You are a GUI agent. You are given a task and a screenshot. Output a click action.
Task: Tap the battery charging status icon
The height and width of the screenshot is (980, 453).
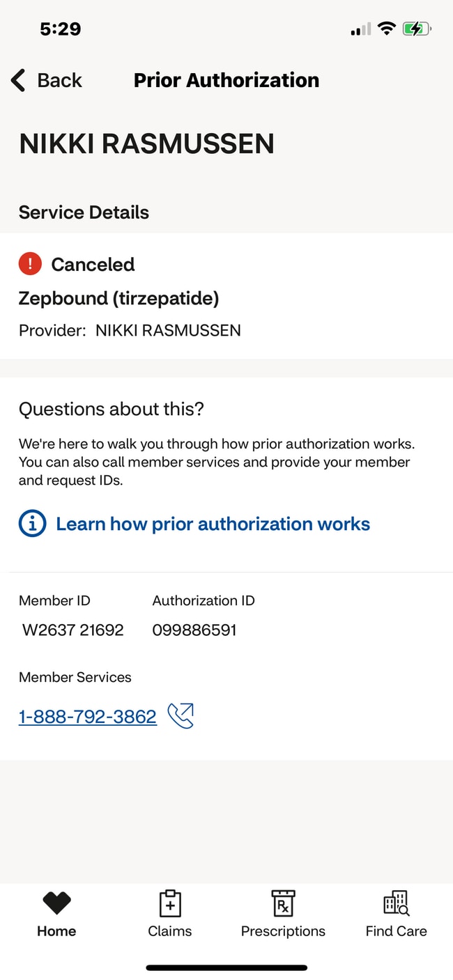point(416,29)
